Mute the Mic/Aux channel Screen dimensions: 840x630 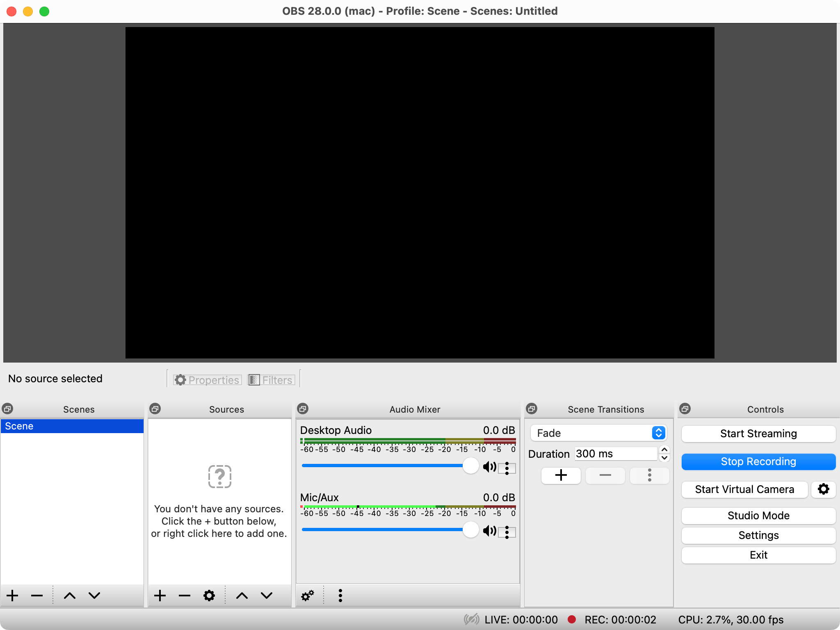click(x=489, y=530)
